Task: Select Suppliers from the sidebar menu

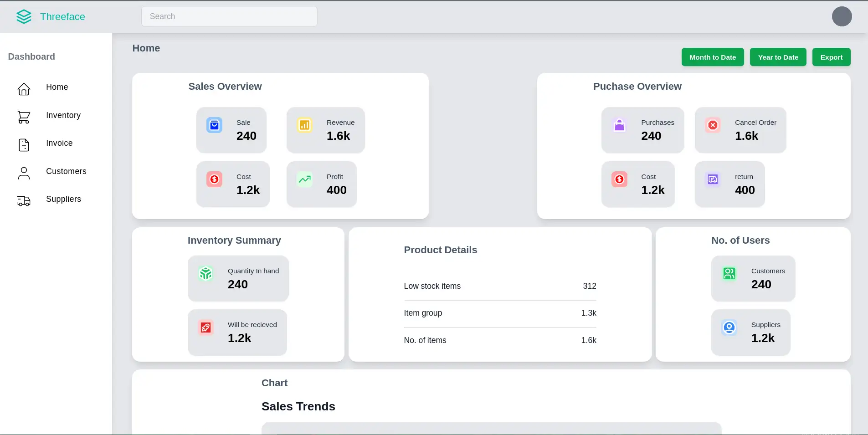Action: [63, 199]
